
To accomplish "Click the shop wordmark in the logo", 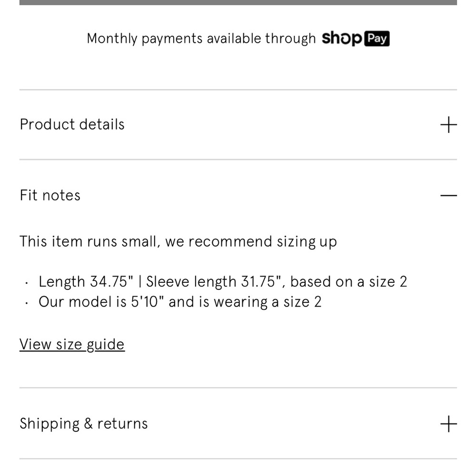I will [342, 39].
